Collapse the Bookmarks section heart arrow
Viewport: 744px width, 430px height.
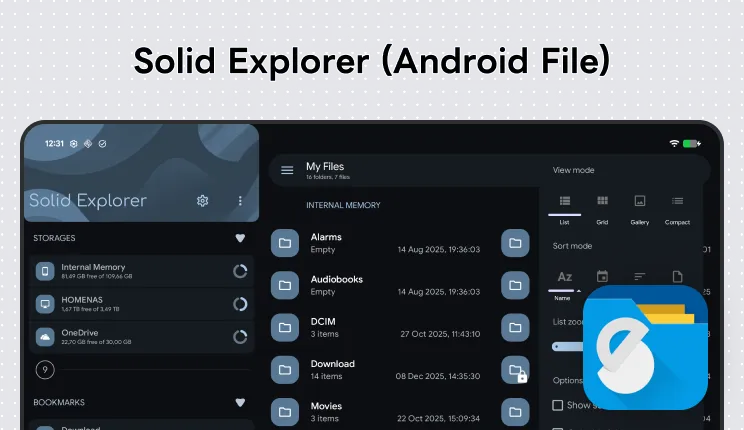pos(240,402)
